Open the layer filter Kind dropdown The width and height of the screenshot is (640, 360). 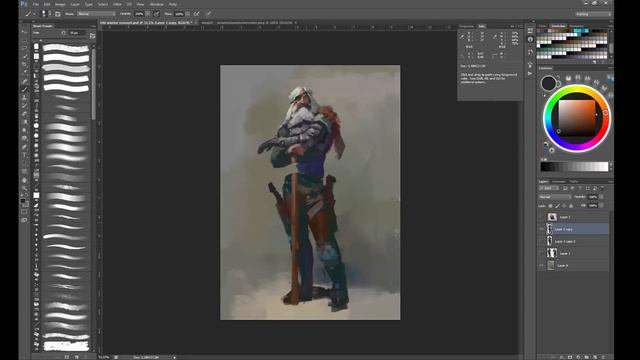[549, 188]
